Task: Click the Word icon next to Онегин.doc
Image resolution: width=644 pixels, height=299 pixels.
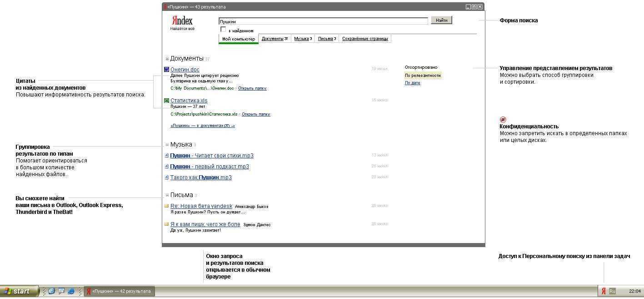Action: click(166, 69)
